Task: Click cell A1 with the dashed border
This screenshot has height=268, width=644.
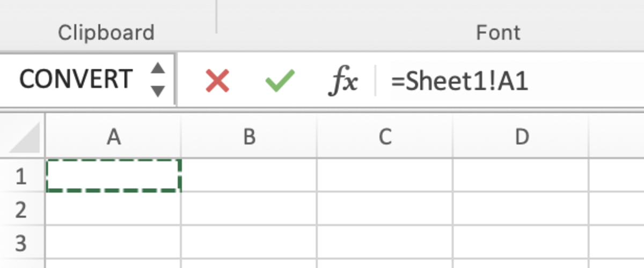Action: pos(113,176)
